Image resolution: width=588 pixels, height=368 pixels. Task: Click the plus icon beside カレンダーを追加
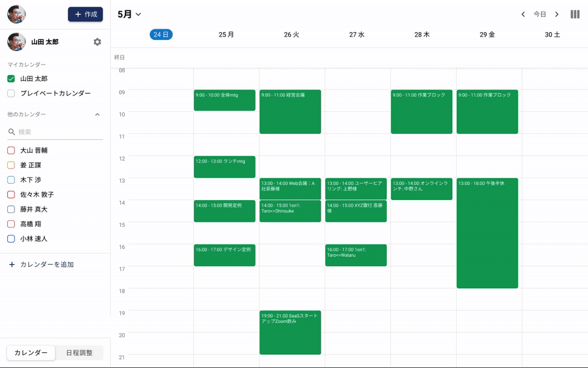pyautogui.click(x=12, y=265)
